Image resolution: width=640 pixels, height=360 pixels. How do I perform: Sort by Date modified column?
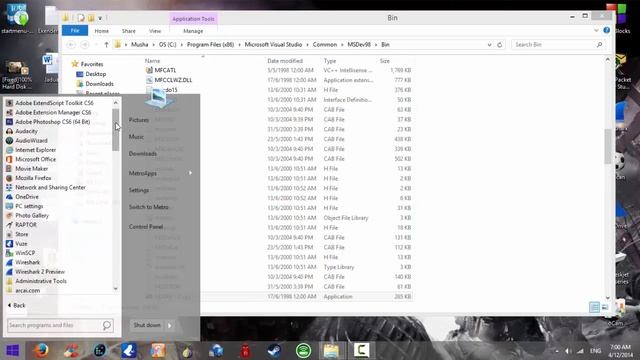pyautogui.click(x=285, y=61)
